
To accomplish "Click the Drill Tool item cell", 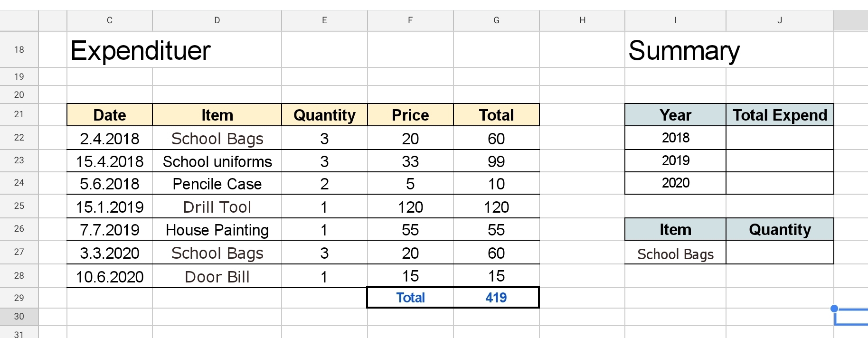I will point(217,207).
